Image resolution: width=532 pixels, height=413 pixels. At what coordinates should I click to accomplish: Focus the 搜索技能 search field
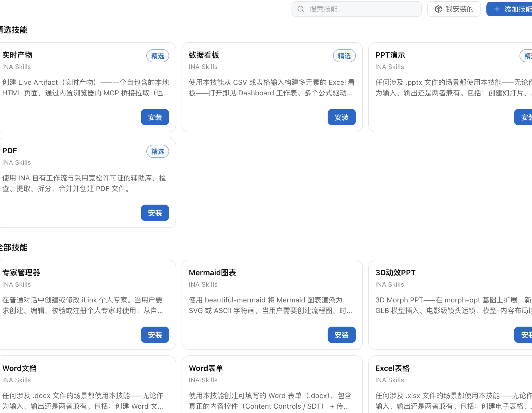point(356,9)
